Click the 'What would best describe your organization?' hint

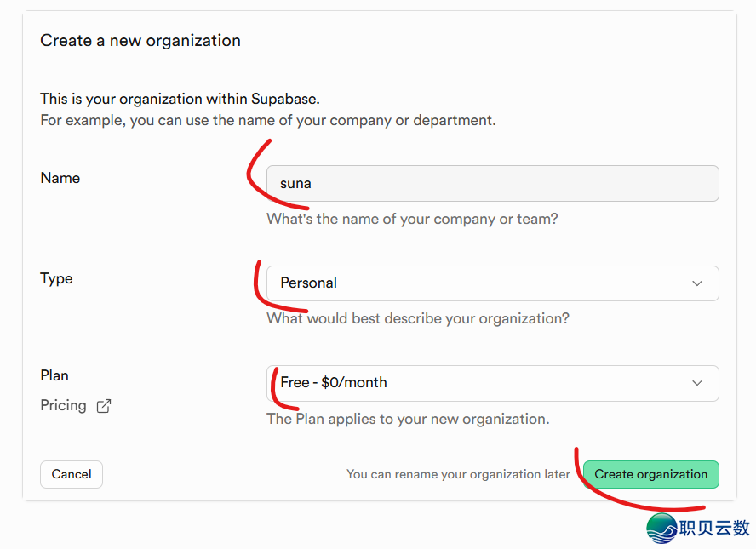pyautogui.click(x=418, y=318)
